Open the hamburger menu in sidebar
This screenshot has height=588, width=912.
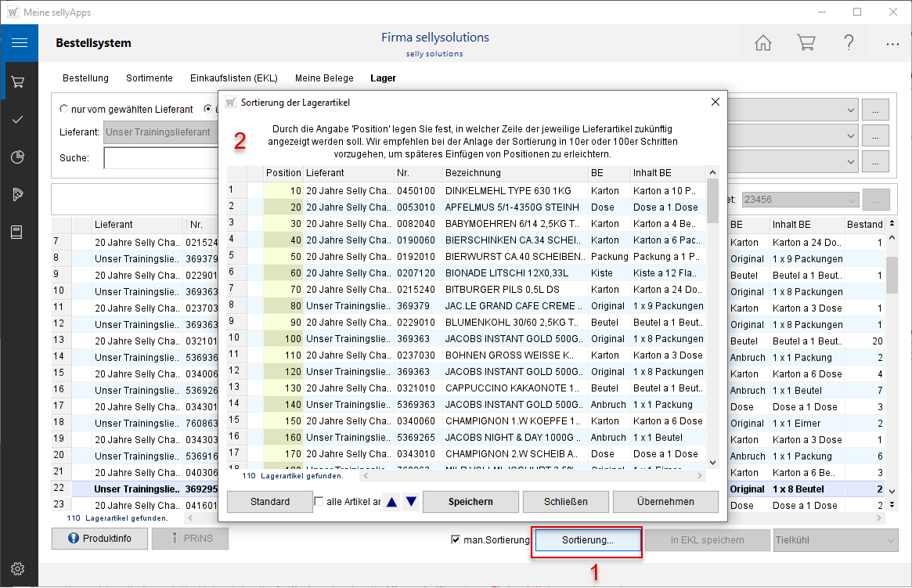pyautogui.click(x=19, y=43)
